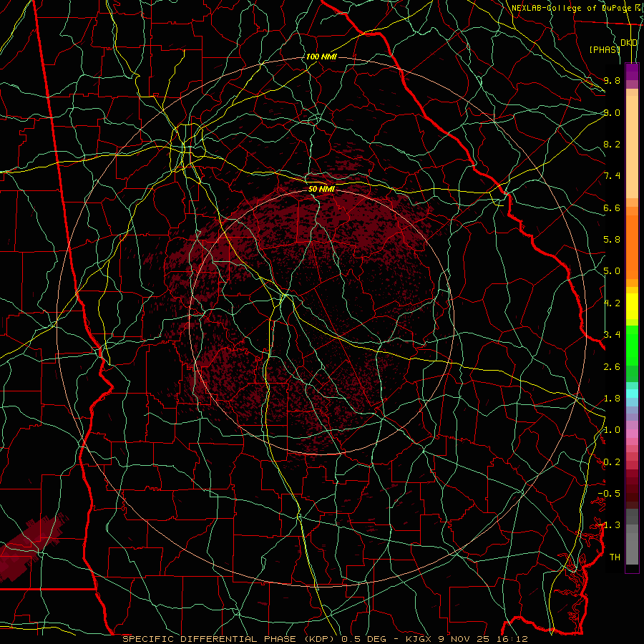Screen dimensions: 644x644
Task: Click the 'TH' threshold label on the scale
Action: click(x=615, y=557)
